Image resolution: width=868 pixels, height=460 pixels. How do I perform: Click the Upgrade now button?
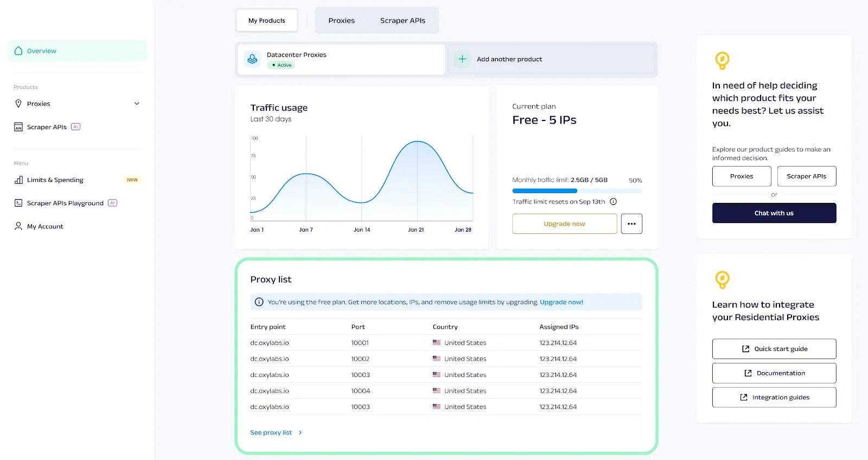[x=564, y=223]
